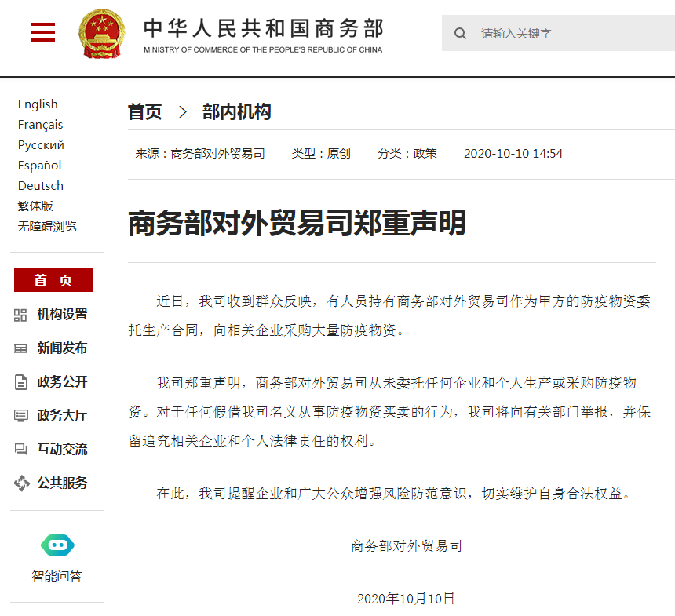Click the 政务公开 document icon
This screenshot has width=675, height=616.
tap(21, 382)
